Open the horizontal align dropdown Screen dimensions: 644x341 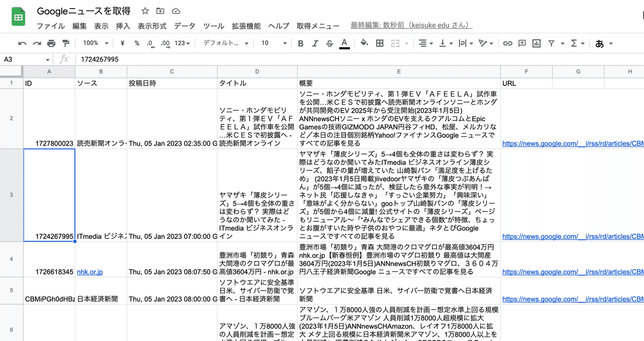(x=426, y=43)
